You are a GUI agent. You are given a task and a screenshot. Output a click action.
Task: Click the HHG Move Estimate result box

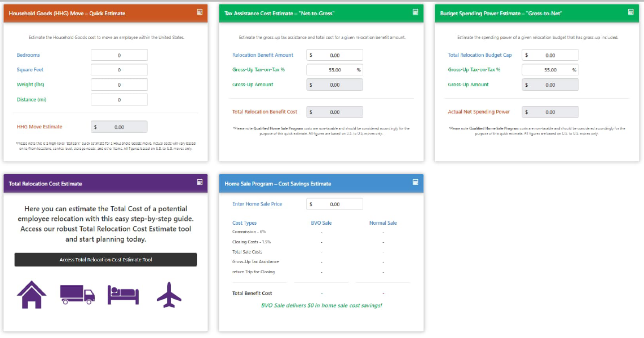pos(119,127)
